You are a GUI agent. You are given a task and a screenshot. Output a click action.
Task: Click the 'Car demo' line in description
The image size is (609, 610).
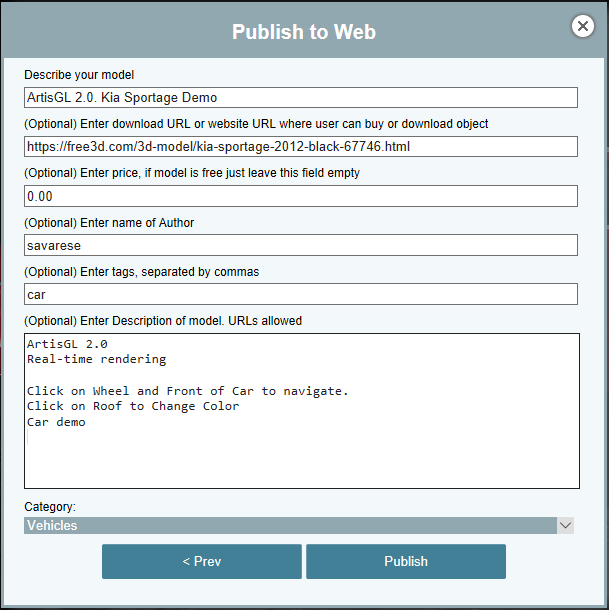coord(56,422)
